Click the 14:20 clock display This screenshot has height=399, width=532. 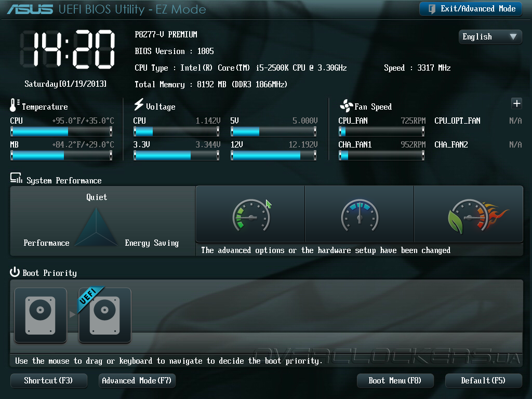(x=68, y=49)
